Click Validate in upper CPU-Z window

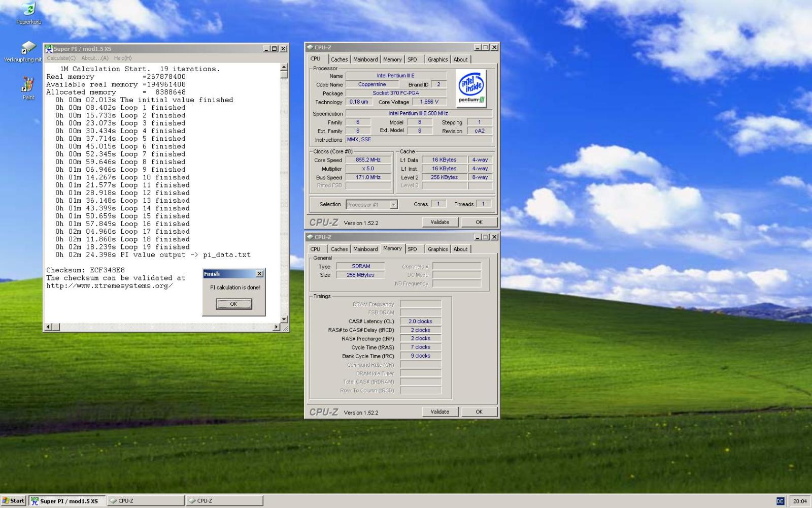coord(440,222)
